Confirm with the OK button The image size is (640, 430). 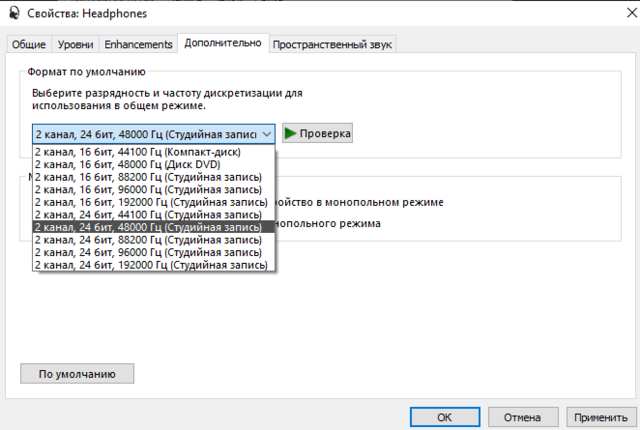pos(444,416)
